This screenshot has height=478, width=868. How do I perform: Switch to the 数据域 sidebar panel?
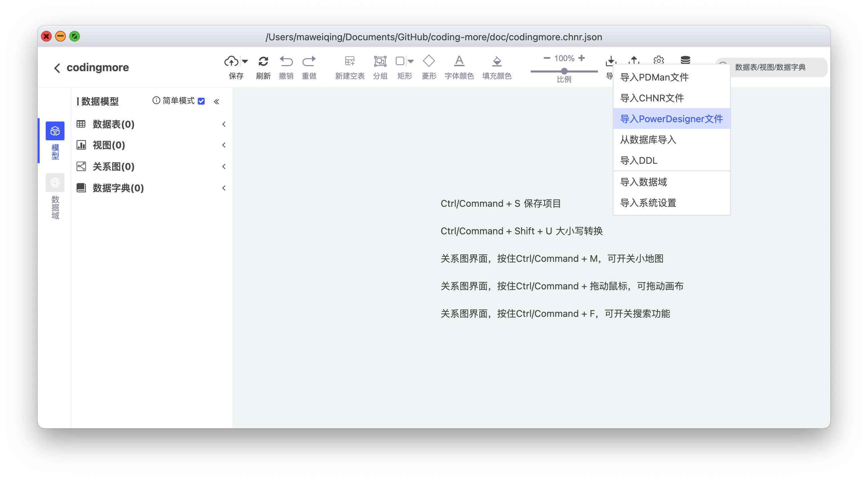tap(55, 182)
